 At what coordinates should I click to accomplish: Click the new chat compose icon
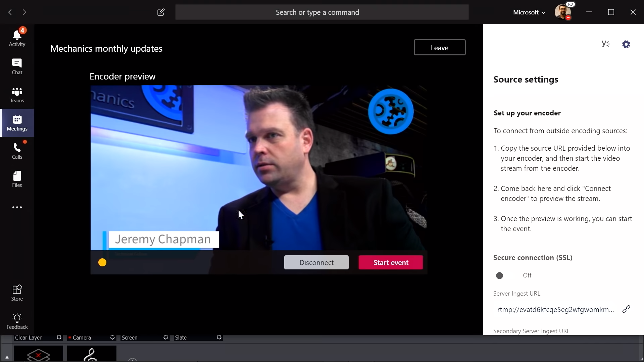(161, 12)
